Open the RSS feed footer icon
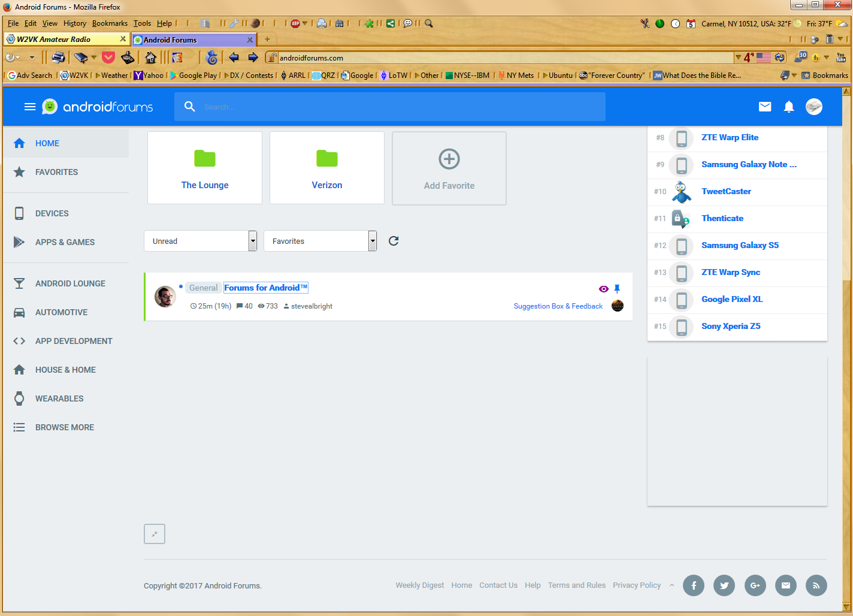853x616 pixels. point(816,585)
